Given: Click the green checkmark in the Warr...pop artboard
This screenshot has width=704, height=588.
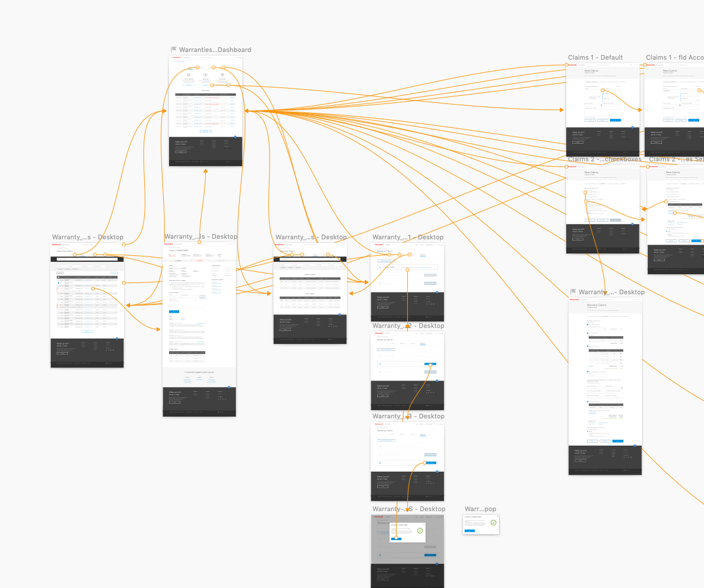Looking at the screenshot, I should tap(494, 522).
